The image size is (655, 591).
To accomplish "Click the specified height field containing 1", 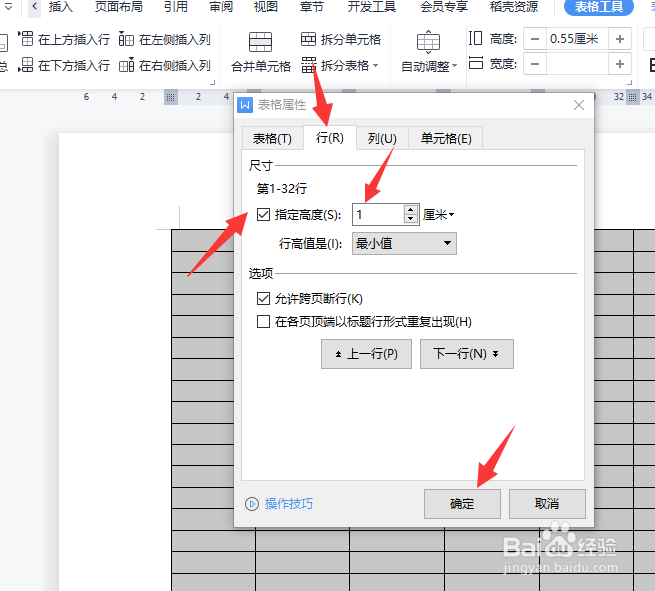I will (378, 215).
